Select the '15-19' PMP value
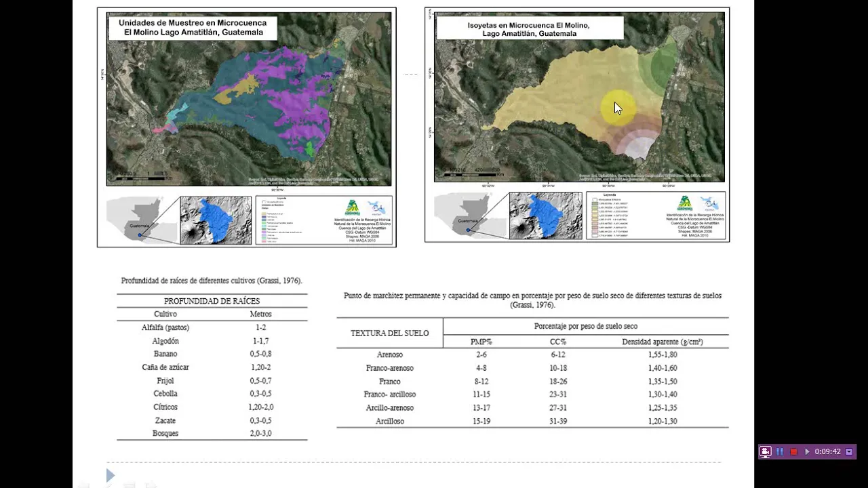 pos(481,422)
